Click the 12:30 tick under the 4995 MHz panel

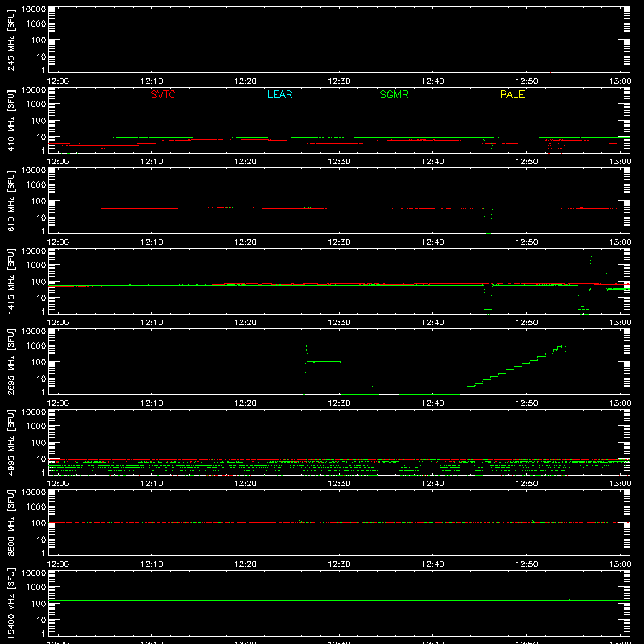pyautogui.click(x=339, y=484)
